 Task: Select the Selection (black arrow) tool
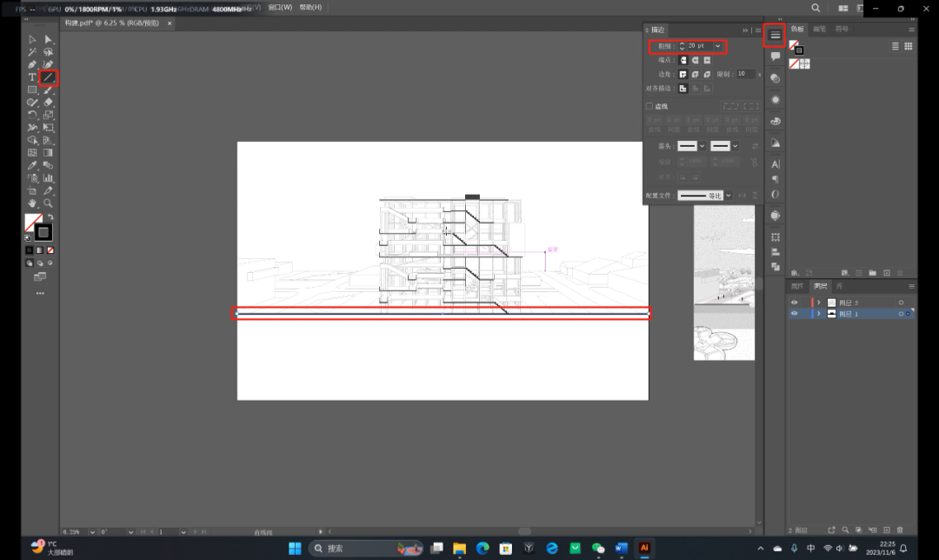[x=32, y=39]
